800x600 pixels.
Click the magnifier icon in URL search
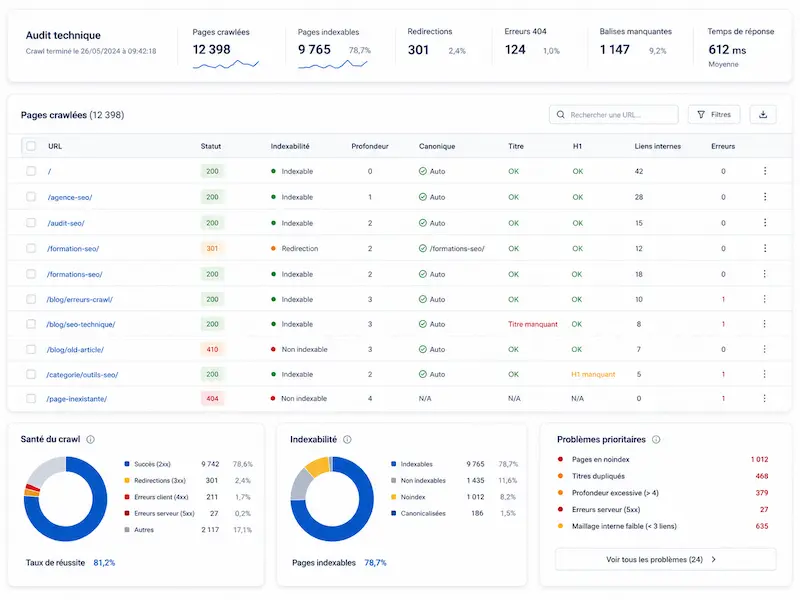tap(560, 115)
